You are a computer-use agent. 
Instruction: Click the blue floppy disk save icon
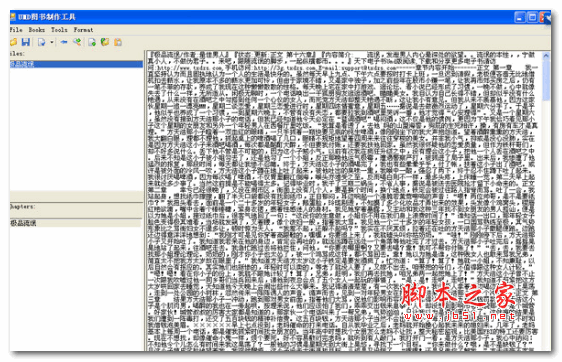coord(25,42)
